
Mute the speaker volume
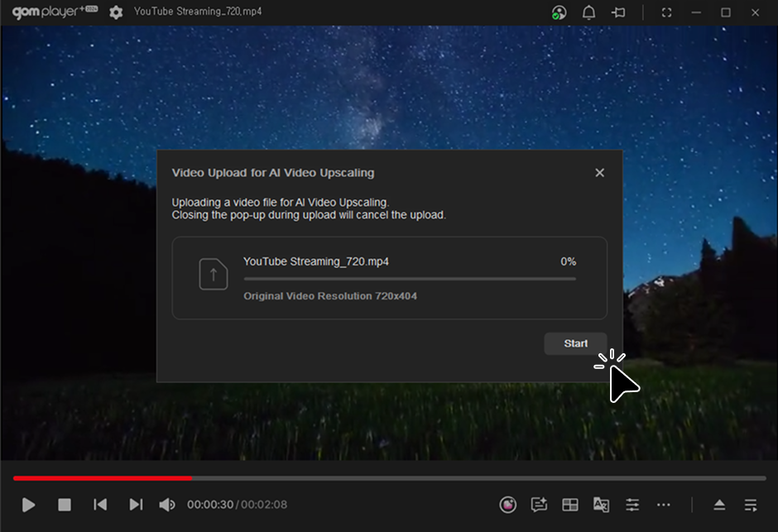point(167,504)
